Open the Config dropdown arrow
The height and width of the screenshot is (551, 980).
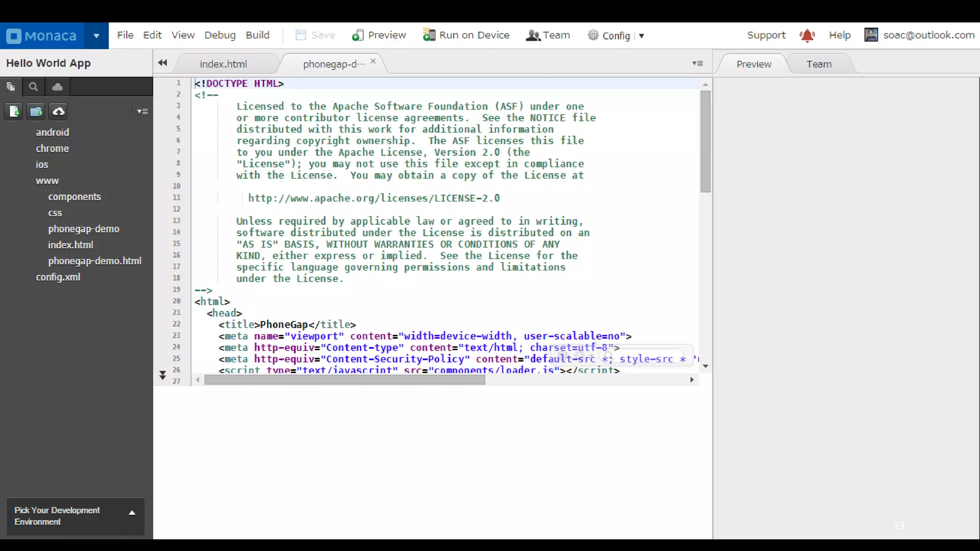tap(642, 36)
